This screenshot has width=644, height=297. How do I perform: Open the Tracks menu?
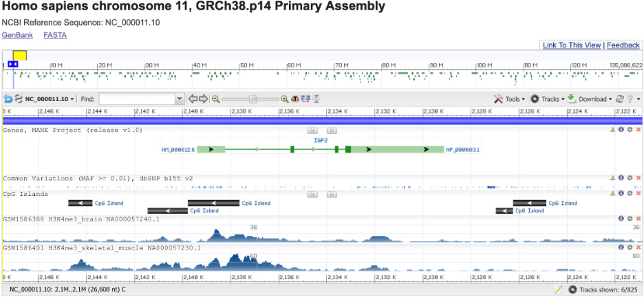547,99
